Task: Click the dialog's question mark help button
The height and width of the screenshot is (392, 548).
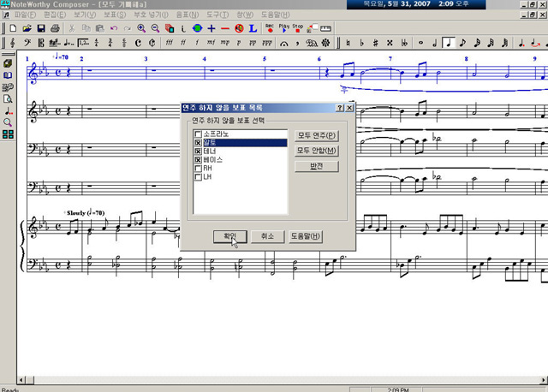Action: tap(340, 108)
